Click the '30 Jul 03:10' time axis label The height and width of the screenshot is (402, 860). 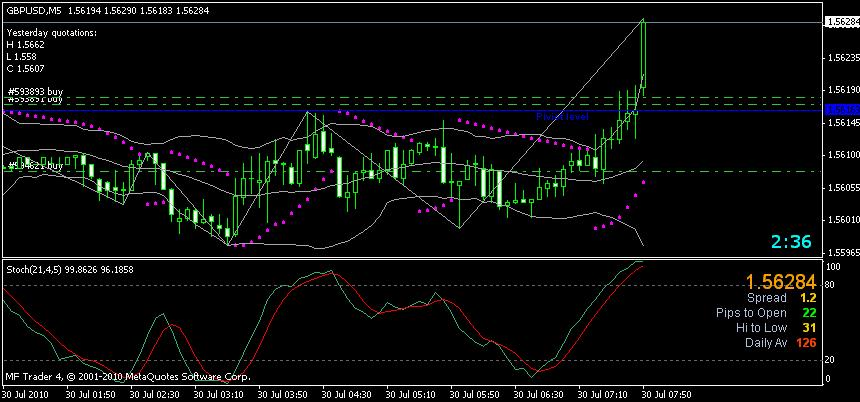tap(218, 394)
